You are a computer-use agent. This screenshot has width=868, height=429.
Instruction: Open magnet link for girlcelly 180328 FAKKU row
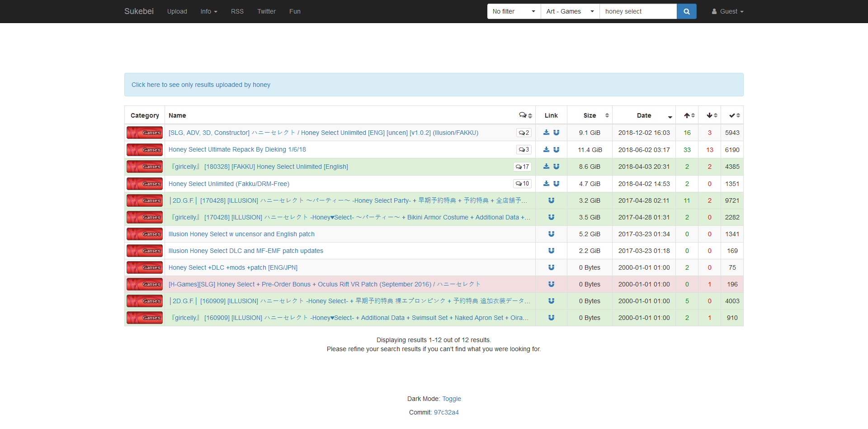pos(556,167)
